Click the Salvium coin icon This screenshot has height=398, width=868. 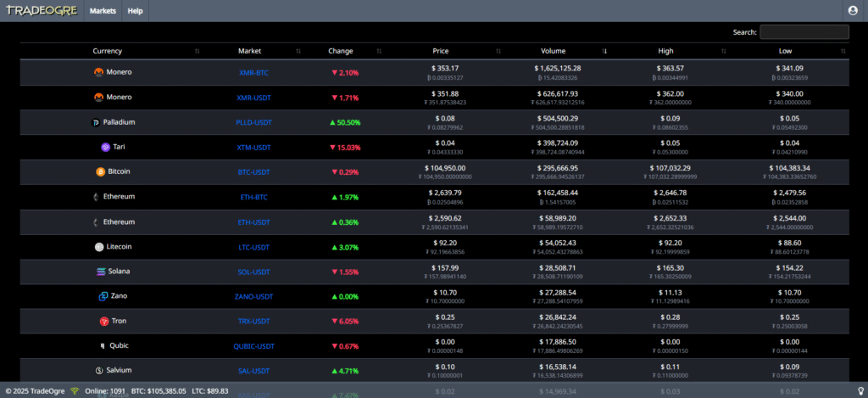click(99, 370)
